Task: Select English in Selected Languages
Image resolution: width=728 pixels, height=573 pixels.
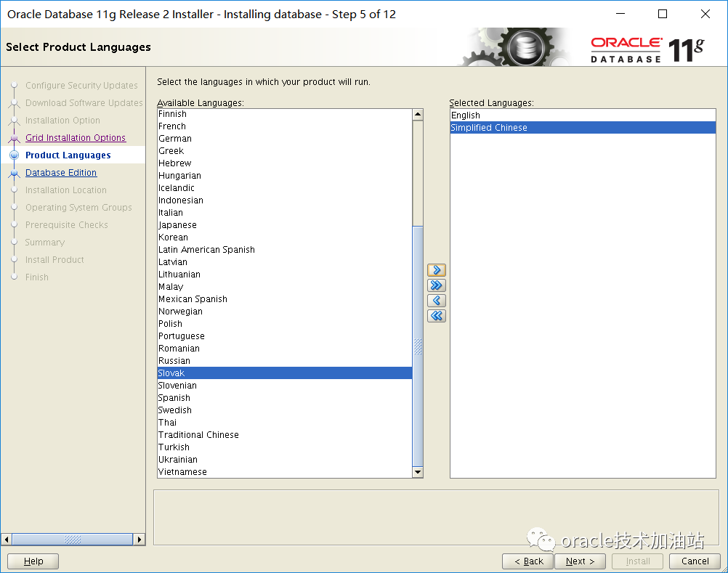Action: 583,115
